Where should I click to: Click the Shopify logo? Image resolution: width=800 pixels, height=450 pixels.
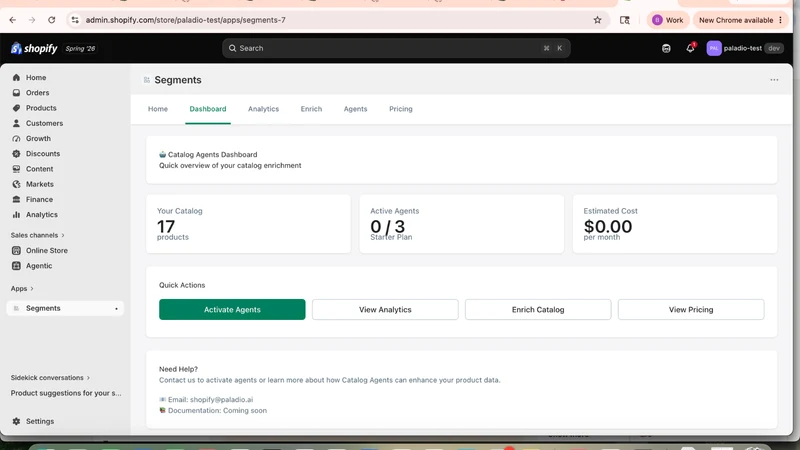tap(34, 48)
